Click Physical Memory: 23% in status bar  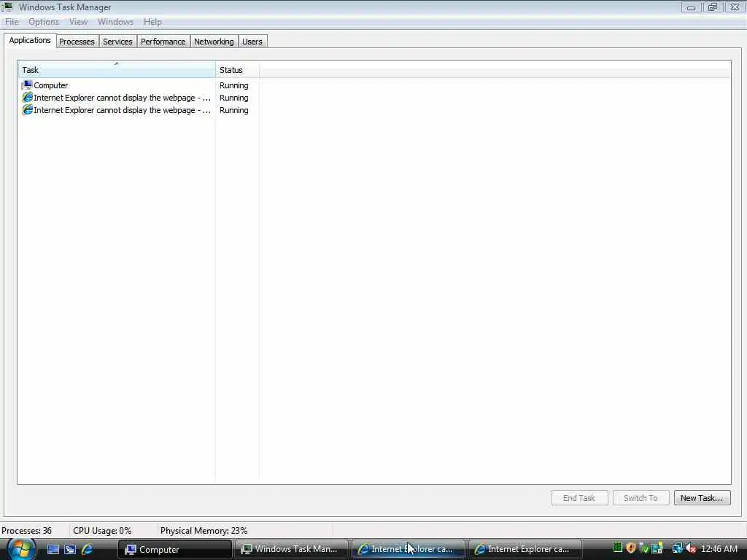pos(204,531)
